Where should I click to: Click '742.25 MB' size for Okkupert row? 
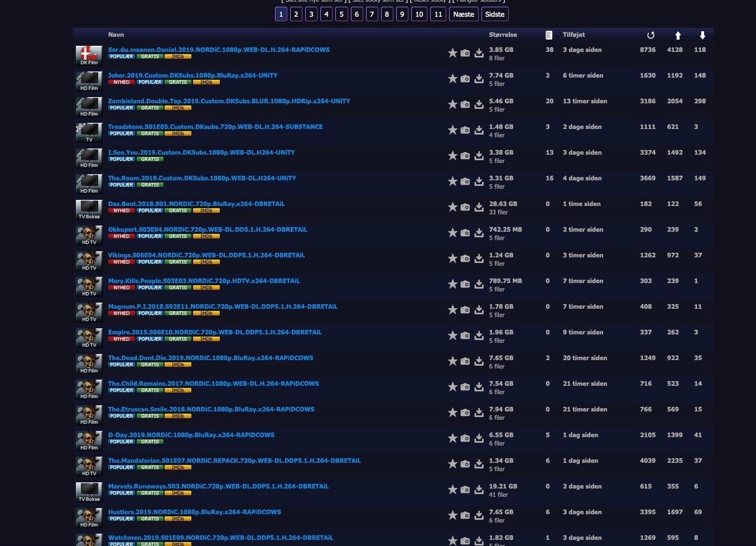pos(505,229)
